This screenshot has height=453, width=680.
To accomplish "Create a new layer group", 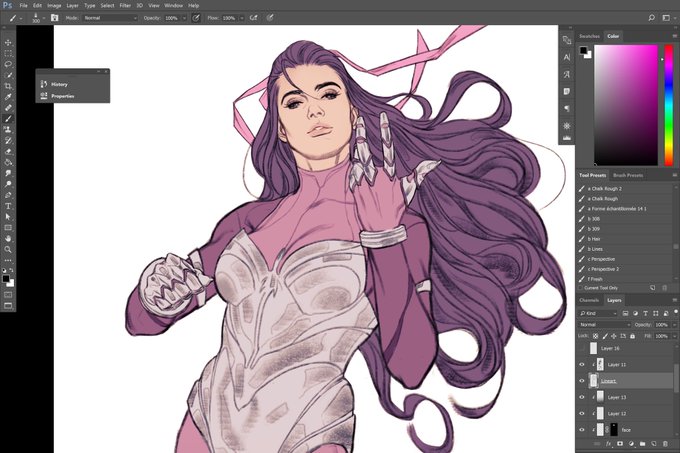I will (642, 444).
